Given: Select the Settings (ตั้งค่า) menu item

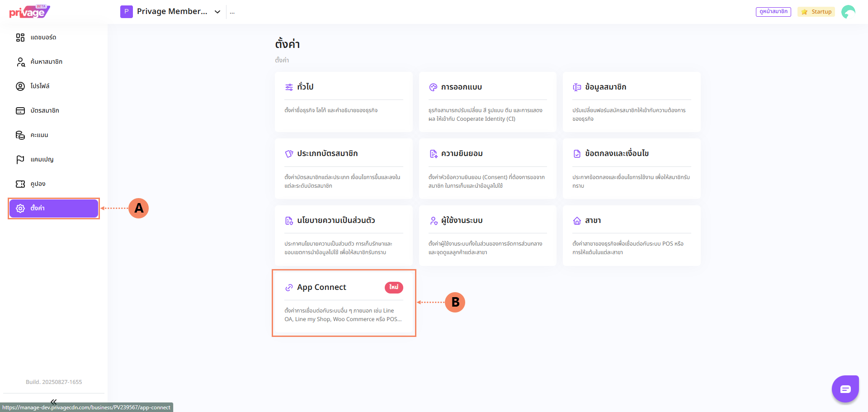Looking at the screenshot, I should click(54, 208).
